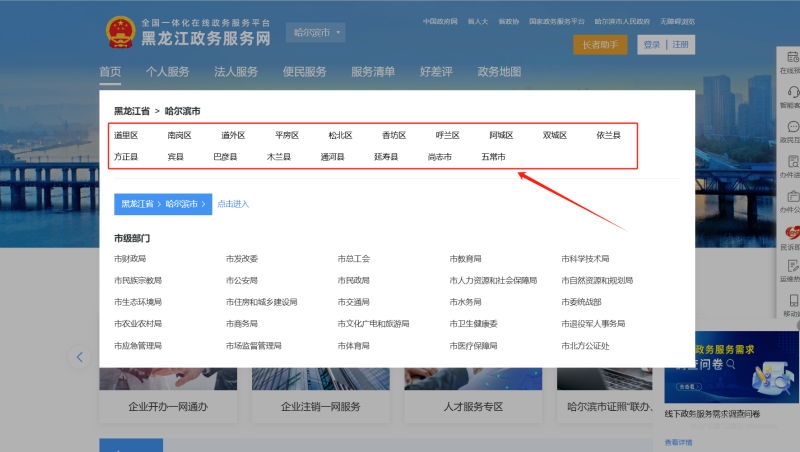Open the red 民诉即办 heart icon
Viewport: 800px width, 452px height.
(792, 233)
